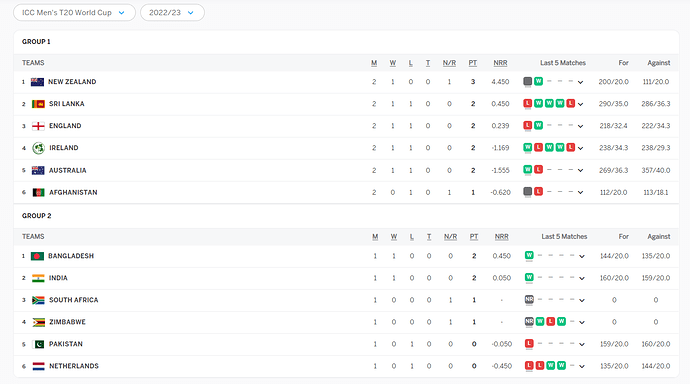Click the Ireland cricket team logo
The width and height of the screenshot is (690, 384).
[x=39, y=148]
